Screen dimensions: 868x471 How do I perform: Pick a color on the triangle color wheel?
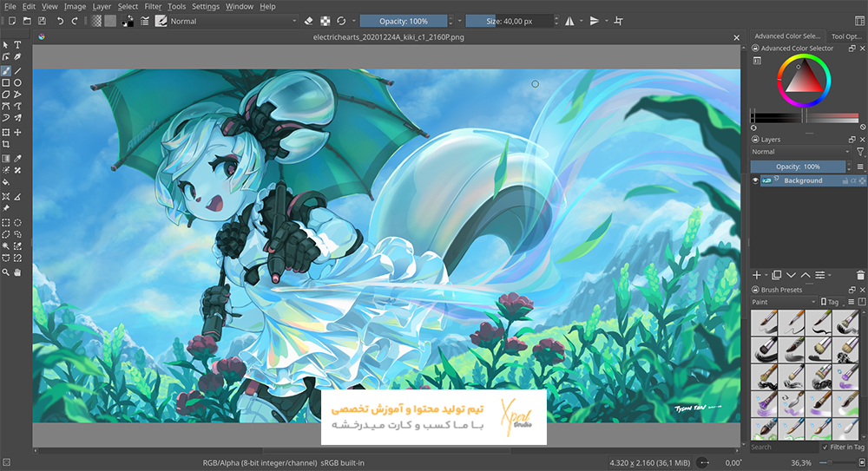pyautogui.click(x=805, y=81)
